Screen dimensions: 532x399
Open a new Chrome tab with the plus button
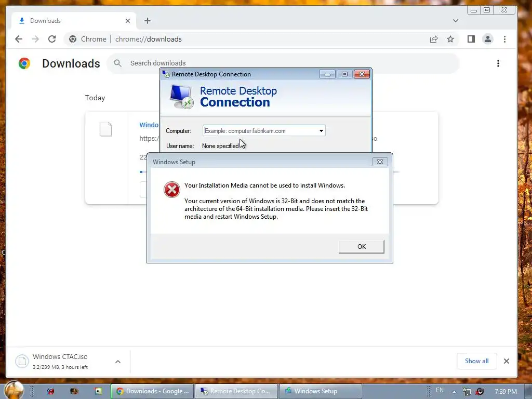click(147, 21)
